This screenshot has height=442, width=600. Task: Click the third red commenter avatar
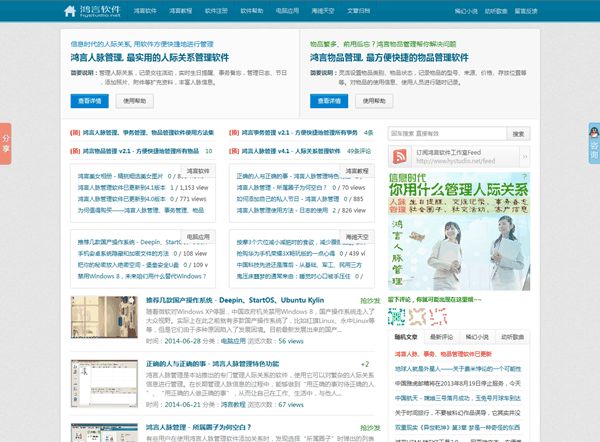438,316
